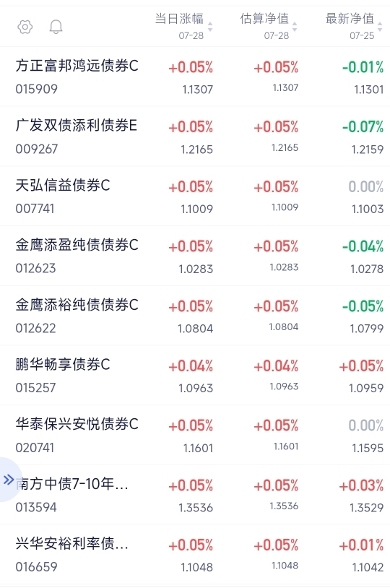
Task: Click 估算净值 1.3536 for 南方中债
Action: click(284, 506)
